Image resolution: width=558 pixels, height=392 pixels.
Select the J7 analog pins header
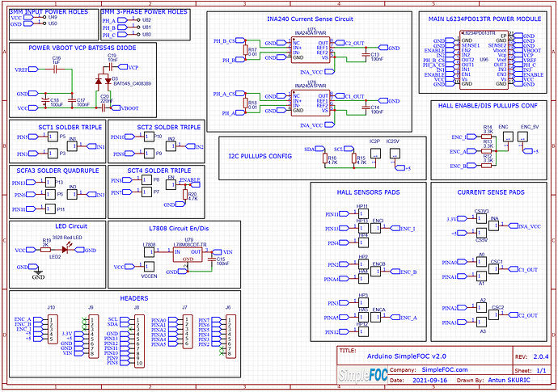click(188, 332)
